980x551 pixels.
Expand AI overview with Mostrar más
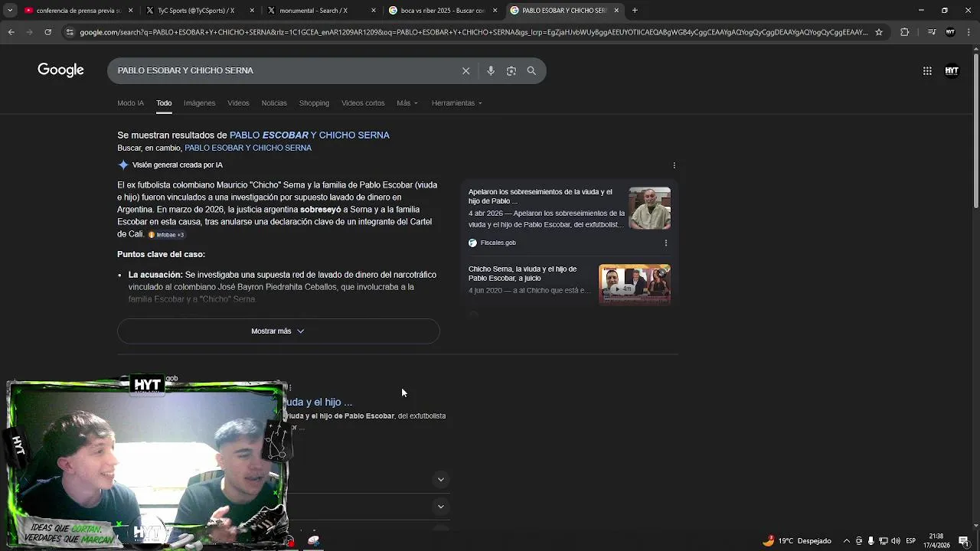coord(278,331)
